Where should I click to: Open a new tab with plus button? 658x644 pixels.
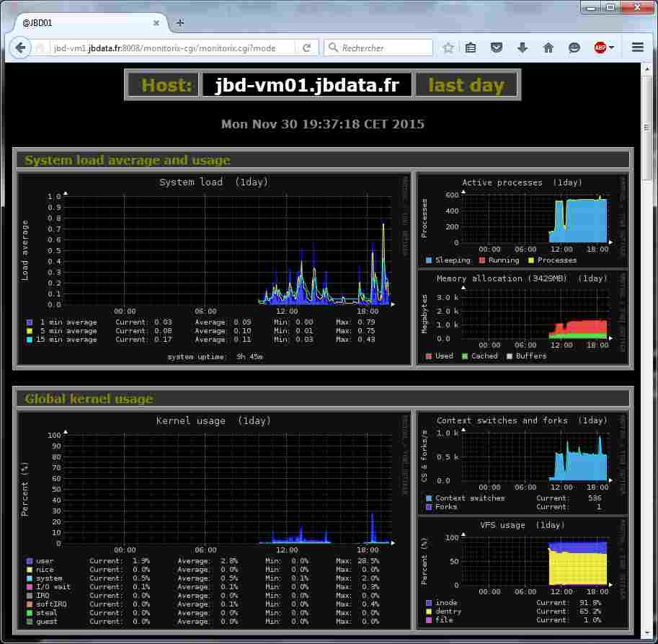[180, 22]
